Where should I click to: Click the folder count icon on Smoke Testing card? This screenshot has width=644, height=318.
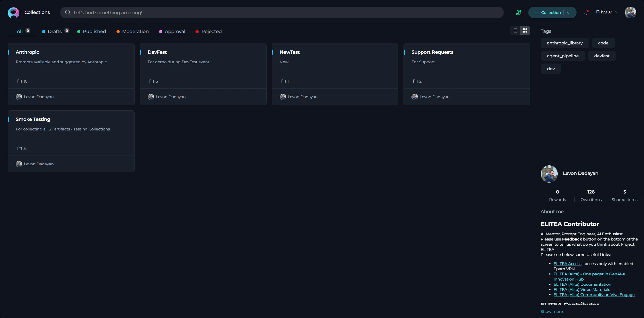tap(19, 148)
